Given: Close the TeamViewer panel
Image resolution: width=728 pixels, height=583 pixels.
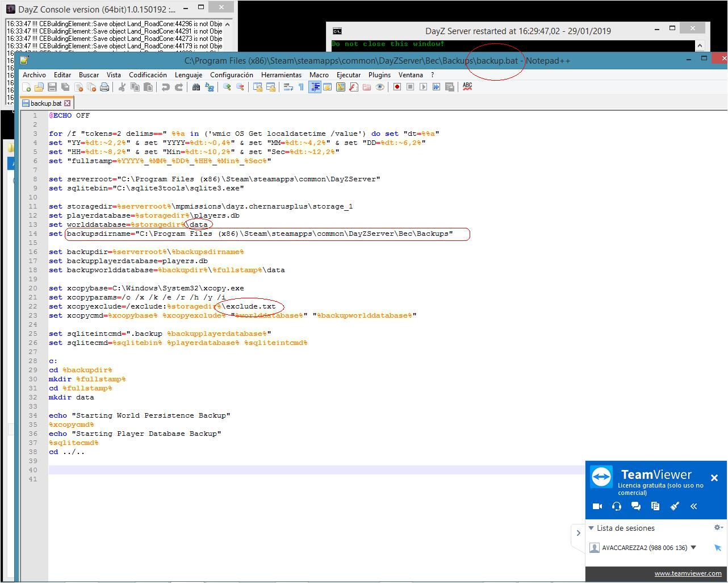Looking at the screenshot, I should coord(714,478).
